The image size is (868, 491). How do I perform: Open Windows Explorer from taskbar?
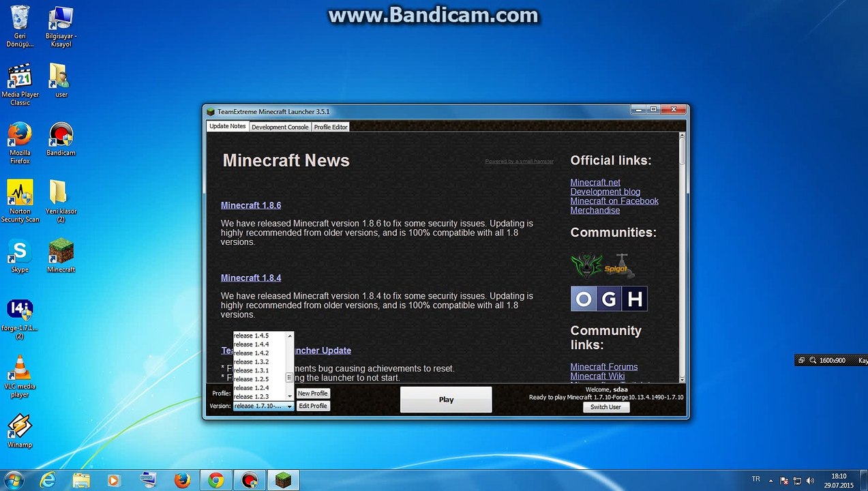[81, 480]
